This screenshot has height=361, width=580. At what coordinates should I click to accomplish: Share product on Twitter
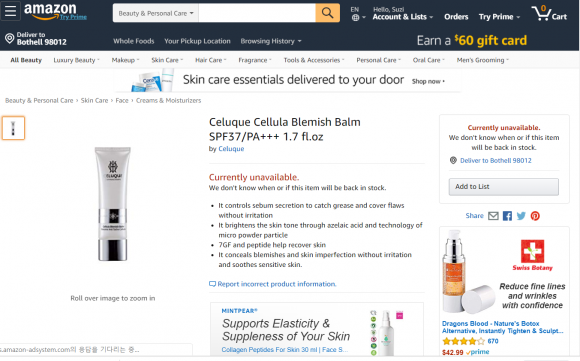pos(521,216)
